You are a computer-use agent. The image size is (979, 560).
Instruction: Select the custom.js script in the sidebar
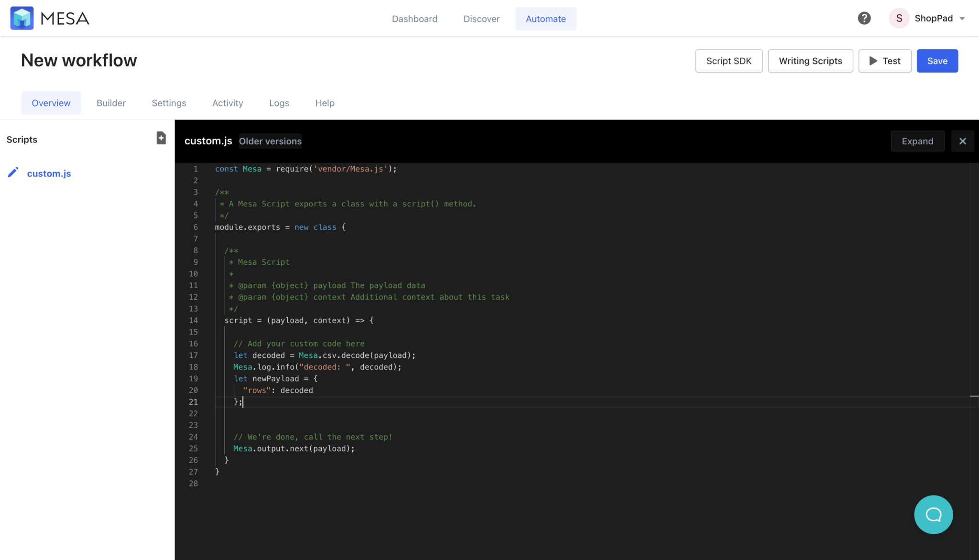coord(49,173)
